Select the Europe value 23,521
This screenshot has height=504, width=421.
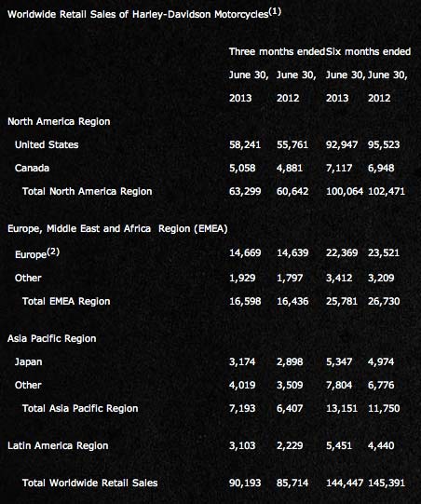pyautogui.click(x=384, y=252)
